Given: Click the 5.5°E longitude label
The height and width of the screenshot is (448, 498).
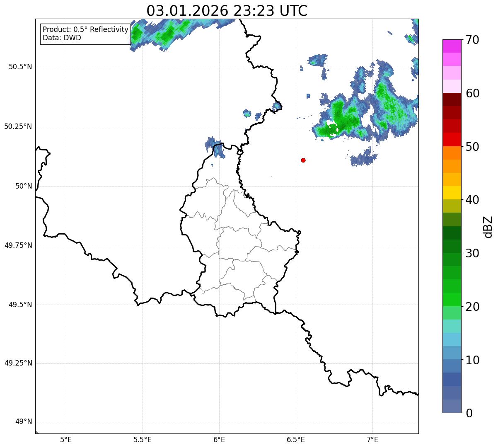Looking at the screenshot, I should point(143,440).
